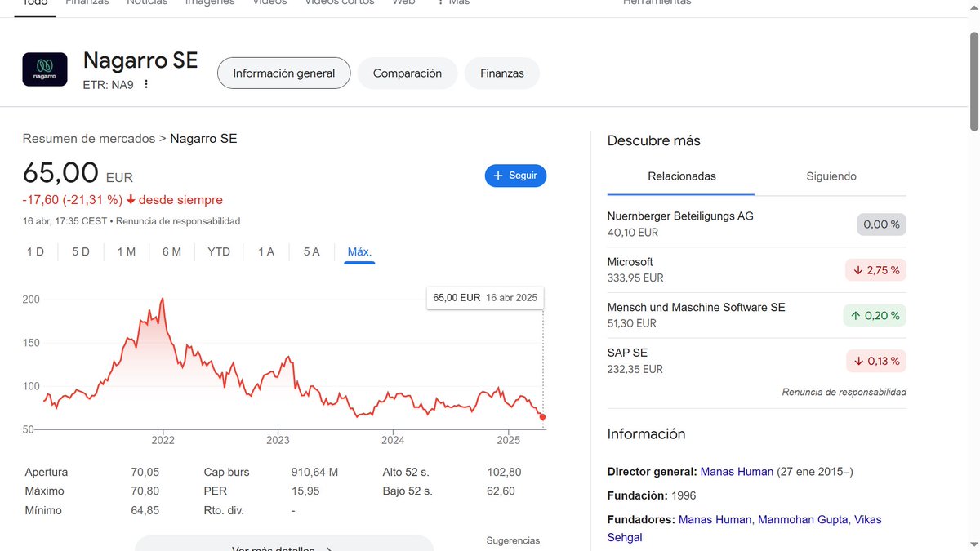Click the page vertical scrollbar
The width and height of the screenshot is (980, 551).
[x=974, y=82]
